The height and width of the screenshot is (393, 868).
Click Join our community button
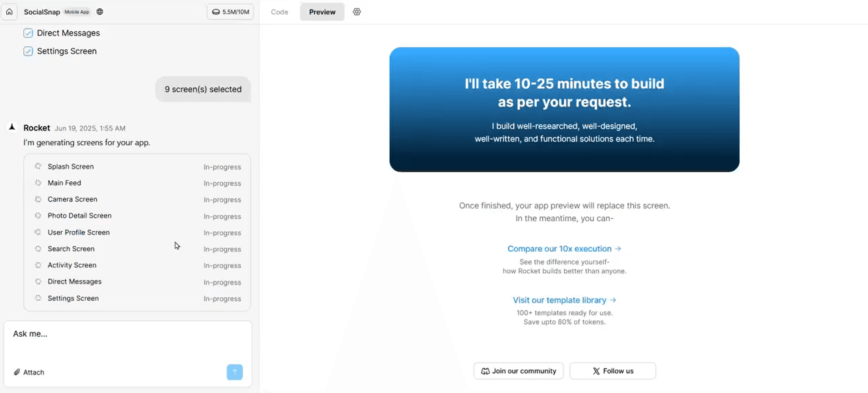click(x=518, y=371)
